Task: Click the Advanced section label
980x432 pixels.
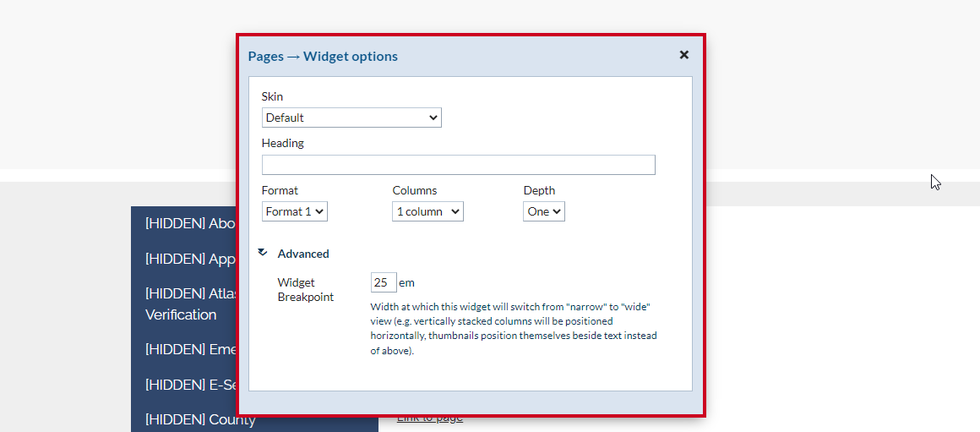Action: [x=303, y=254]
